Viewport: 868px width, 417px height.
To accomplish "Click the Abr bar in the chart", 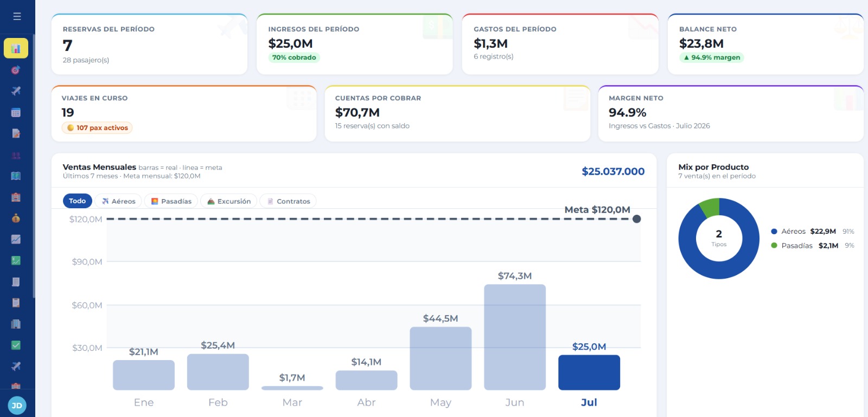I will point(367,380).
